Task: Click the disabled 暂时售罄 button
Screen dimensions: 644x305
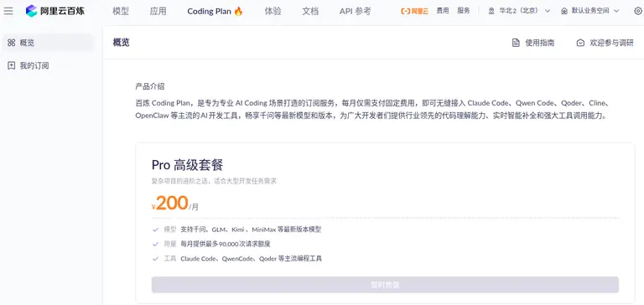Action: click(x=385, y=285)
